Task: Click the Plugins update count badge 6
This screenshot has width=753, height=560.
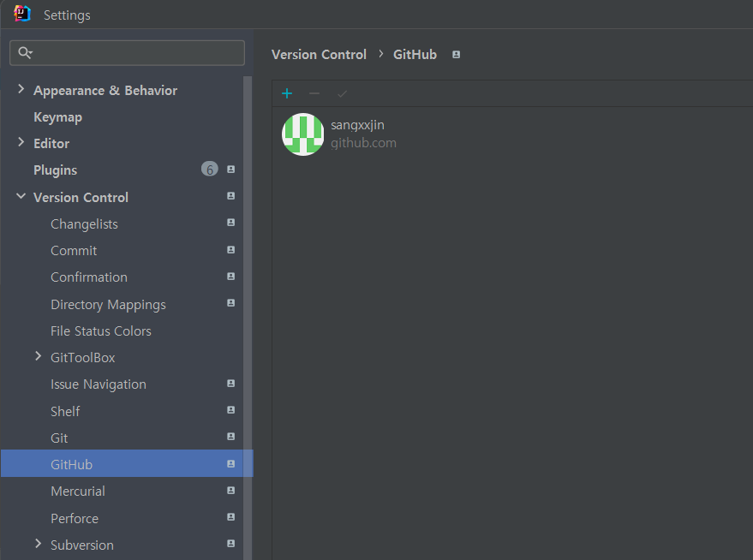Action: click(209, 169)
